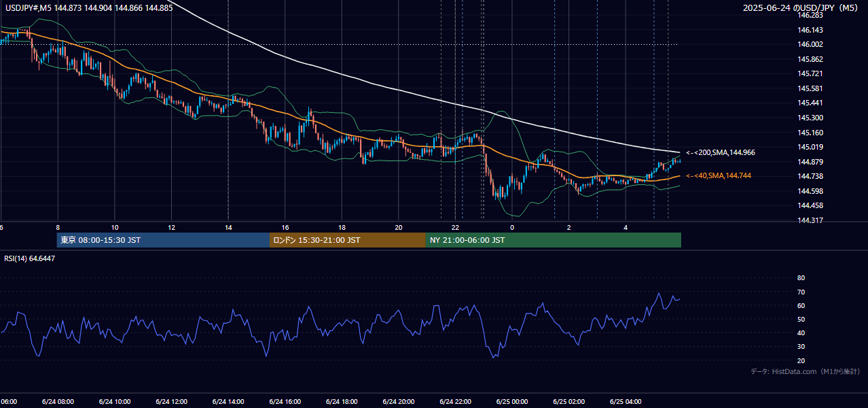Click the 144.458 price axis value
The width and height of the screenshot is (868, 408).
tap(811, 205)
